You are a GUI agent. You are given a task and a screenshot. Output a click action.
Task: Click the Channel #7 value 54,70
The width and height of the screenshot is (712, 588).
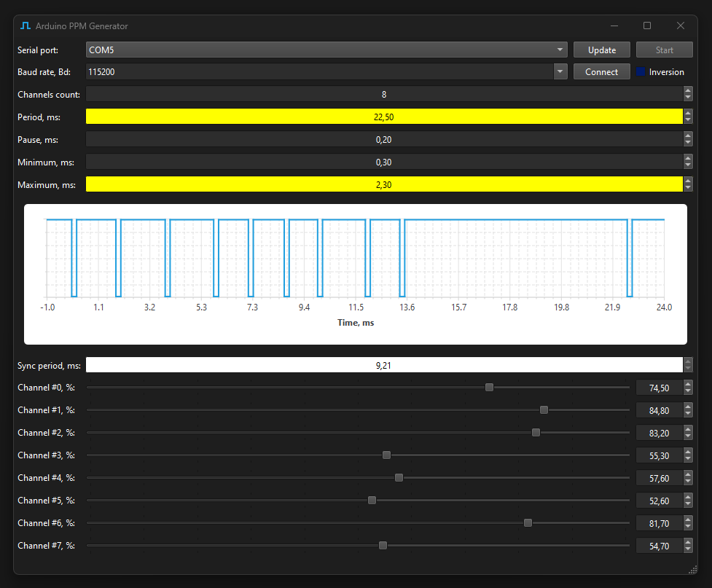pyautogui.click(x=660, y=546)
